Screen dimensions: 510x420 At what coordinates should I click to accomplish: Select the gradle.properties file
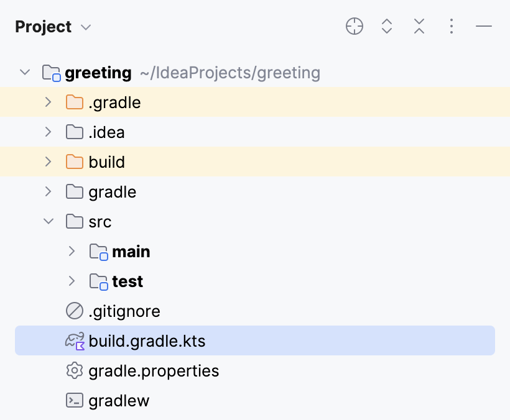pyautogui.click(x=153, y=370)
